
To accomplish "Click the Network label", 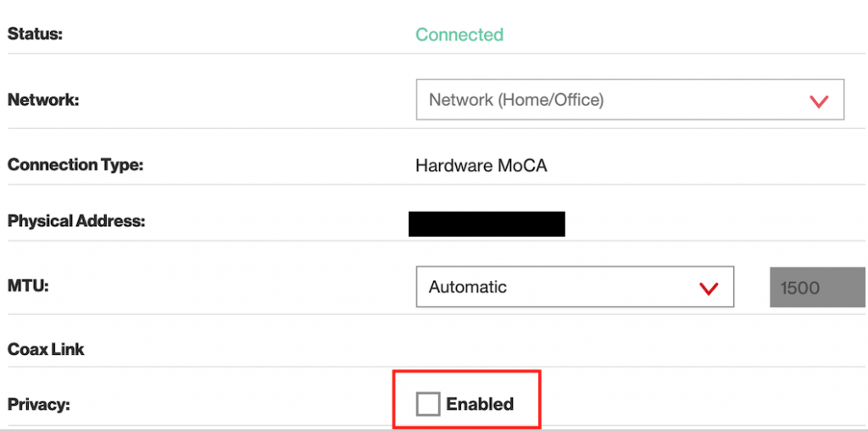I will click(x=42, y=100).
